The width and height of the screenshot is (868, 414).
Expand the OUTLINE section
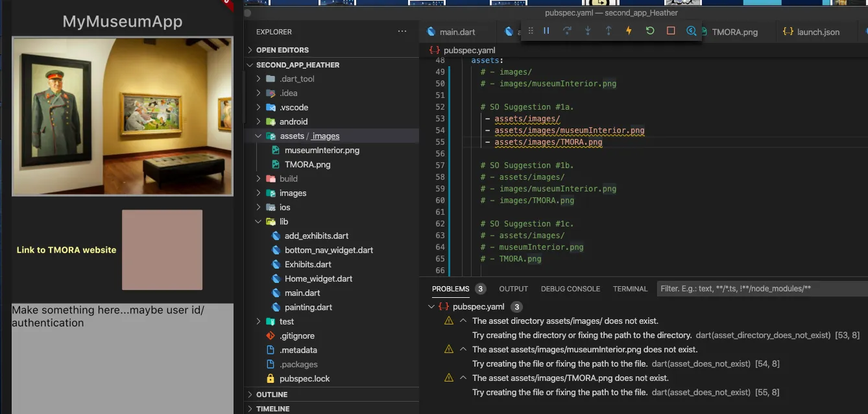coord(272,395)
